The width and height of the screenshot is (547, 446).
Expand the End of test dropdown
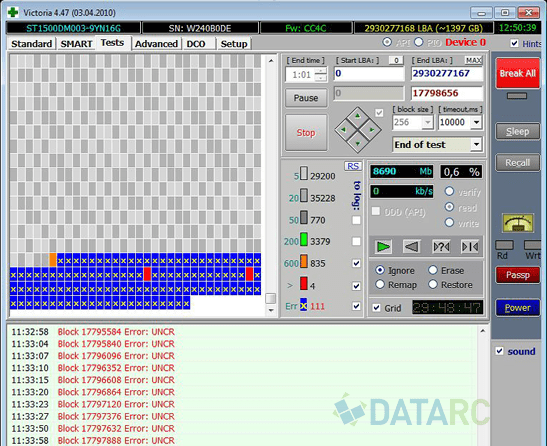476,144
